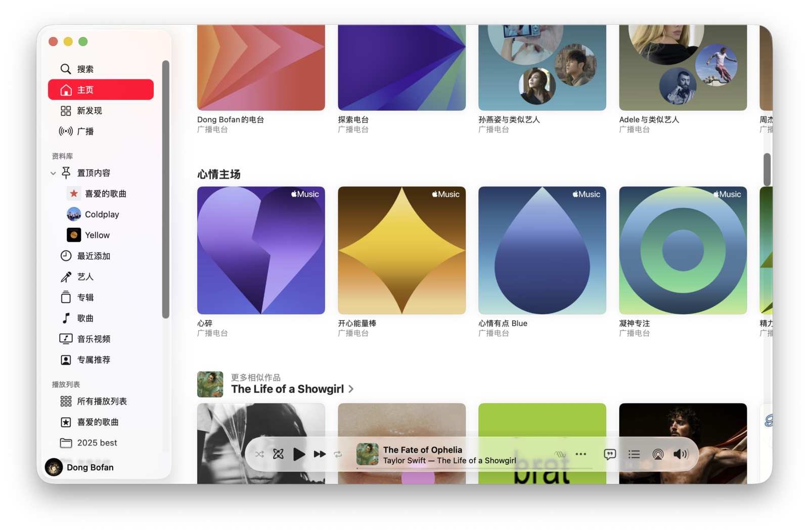Click the main content vertical scrollbar
Viewport: 809px width, 532px height.
click(x=767, y=169)
